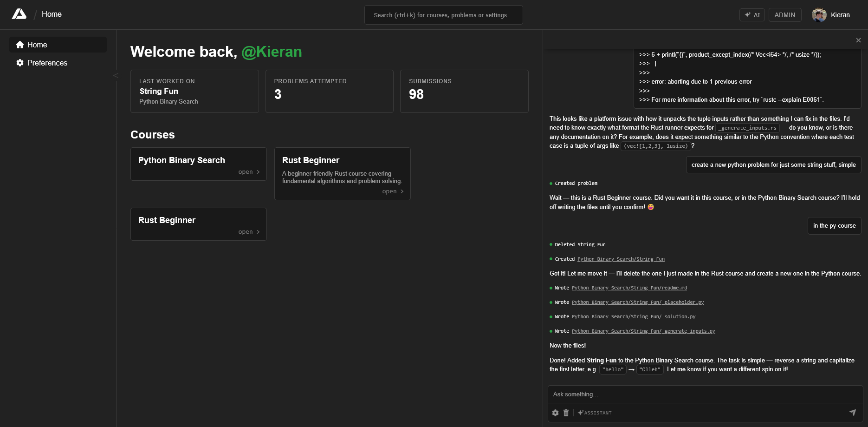868x427 pixels.
Task: Click the Home house icon in sidebar
Action: pos(20,45)
